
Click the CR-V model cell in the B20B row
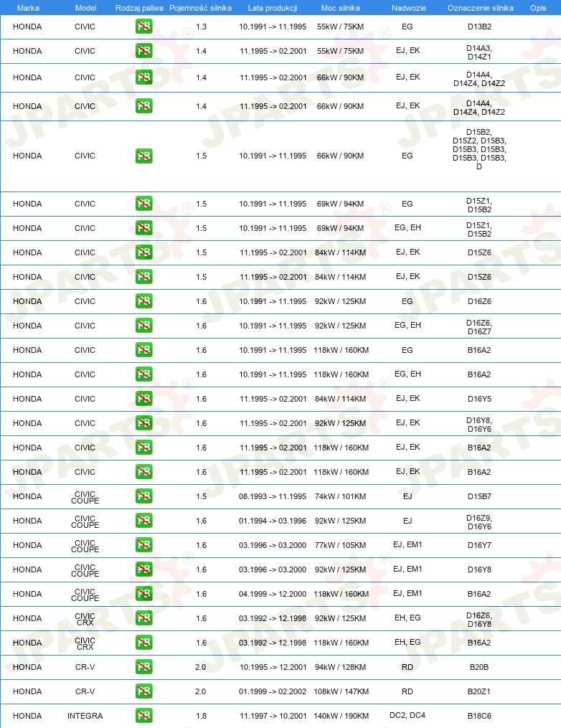pos(85,667)
